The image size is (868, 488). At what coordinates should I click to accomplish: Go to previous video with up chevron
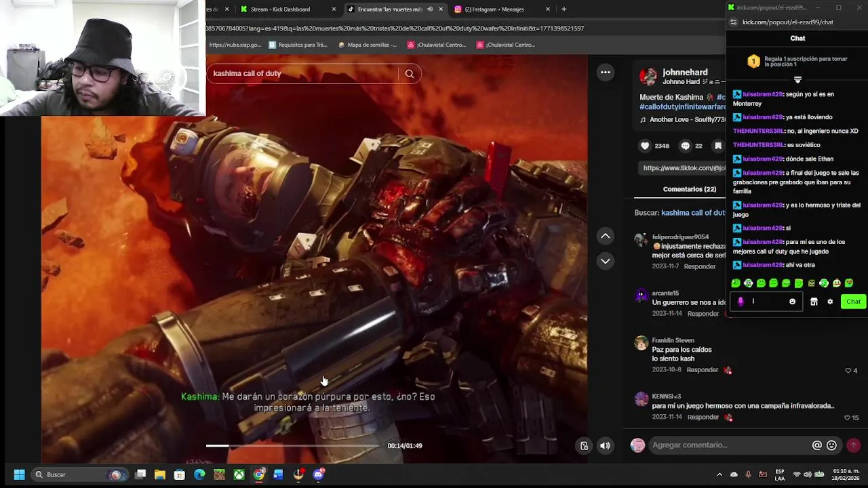pos(605,236)
